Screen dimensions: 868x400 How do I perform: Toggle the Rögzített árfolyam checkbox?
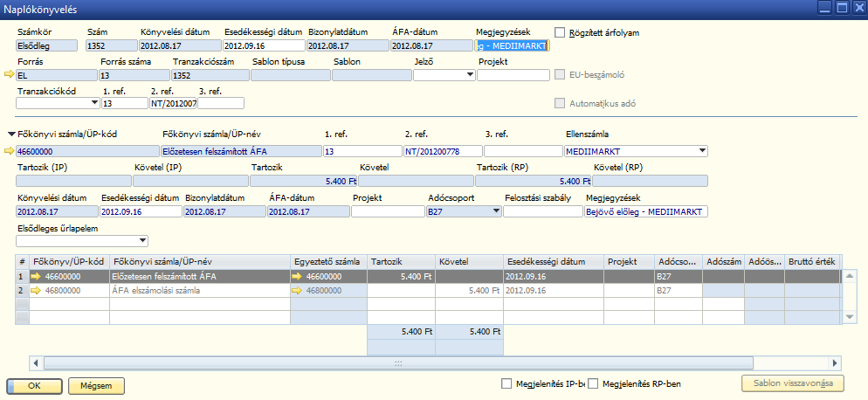[x=561, y=32]
